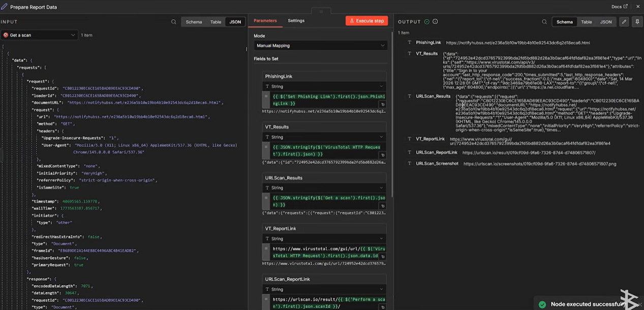Click the PhishingLink preview URL under expression
Screen dimensions: 644x310
324,111
